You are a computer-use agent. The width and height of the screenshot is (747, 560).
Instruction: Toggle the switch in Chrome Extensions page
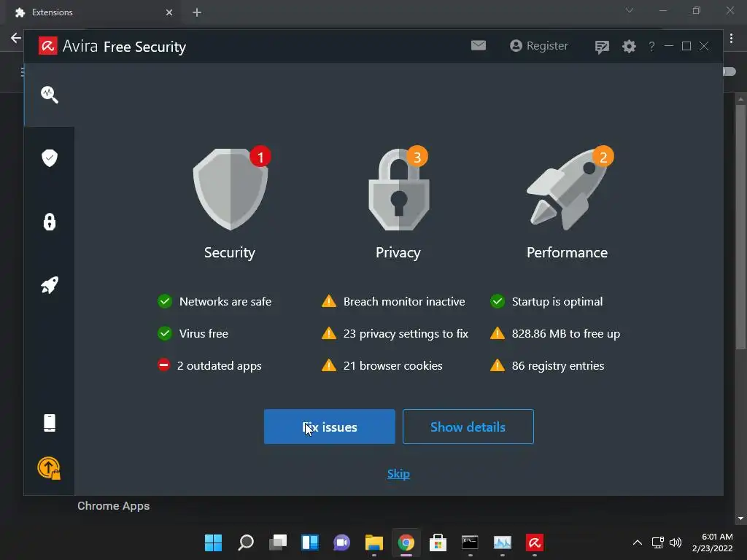tap(729, 71)
